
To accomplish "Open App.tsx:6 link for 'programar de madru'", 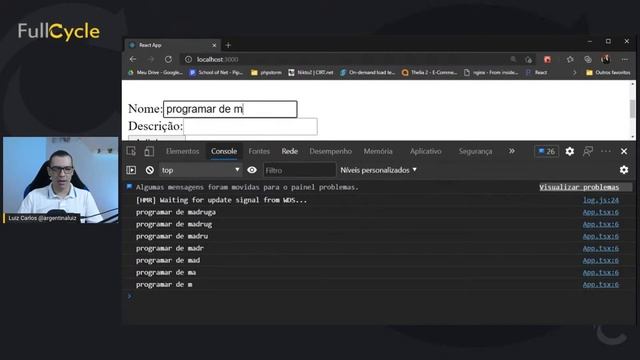I will pyautogui.click(x=600, y=236).
